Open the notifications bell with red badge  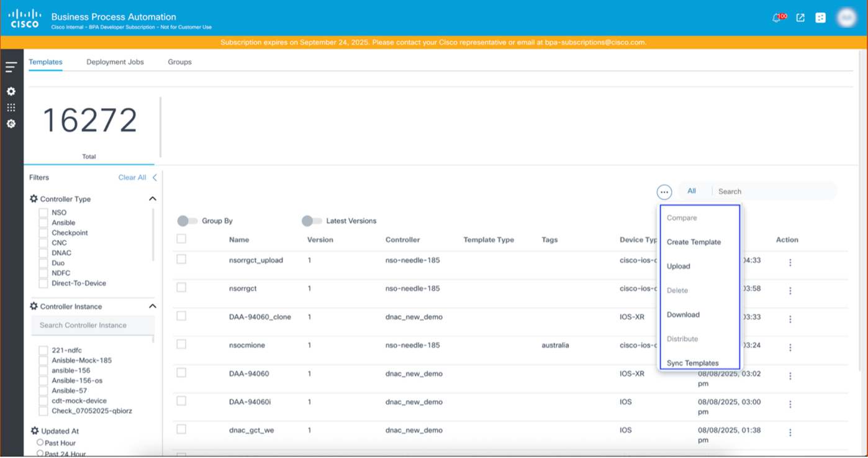779,17
